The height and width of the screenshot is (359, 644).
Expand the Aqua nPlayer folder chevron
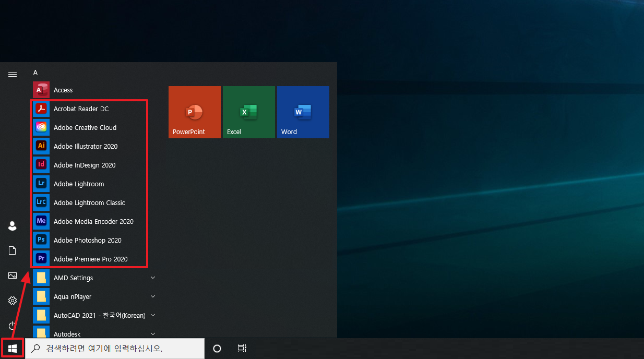click(153, 296)
